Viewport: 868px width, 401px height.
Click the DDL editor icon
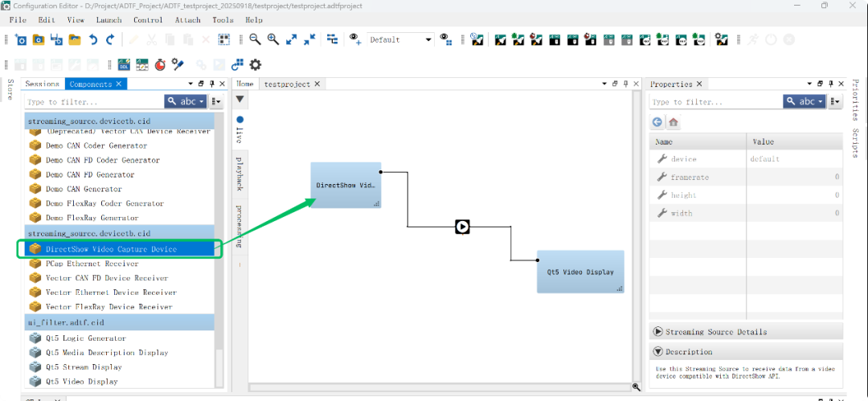(125, 64)
